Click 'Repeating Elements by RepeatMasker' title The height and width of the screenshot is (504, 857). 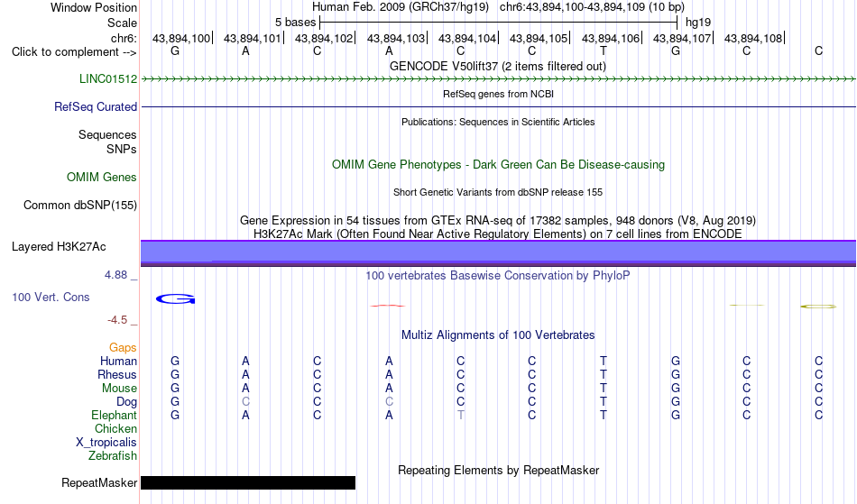coord(499,471)
